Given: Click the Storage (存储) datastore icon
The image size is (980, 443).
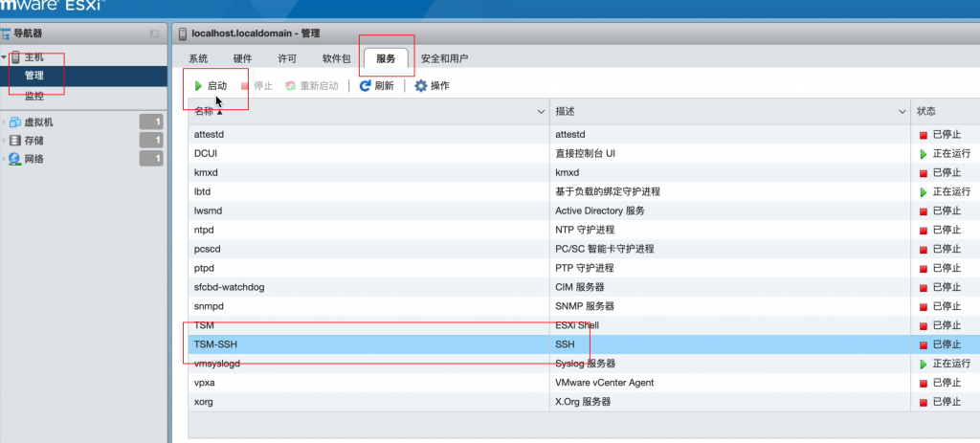Looking at the screenshot, I should tap(15, 141).
